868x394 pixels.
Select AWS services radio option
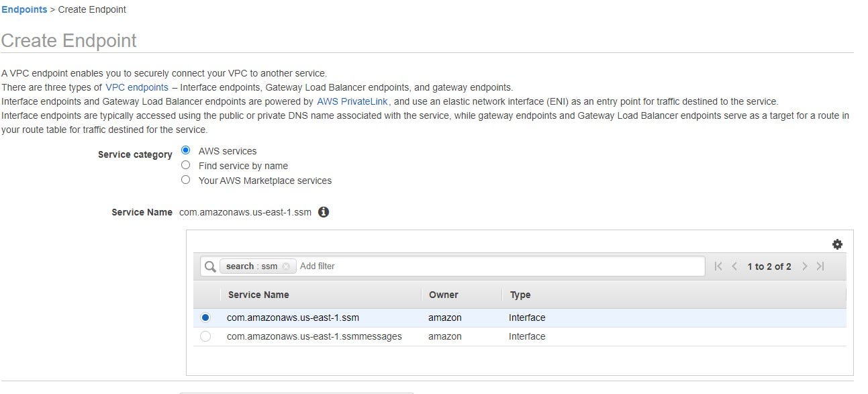tap(186, 151)
